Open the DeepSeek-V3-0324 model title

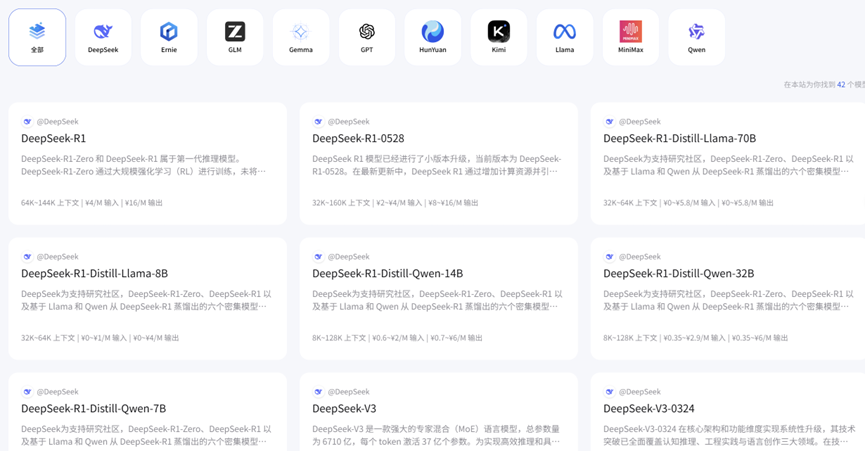[x=649, y=409]
